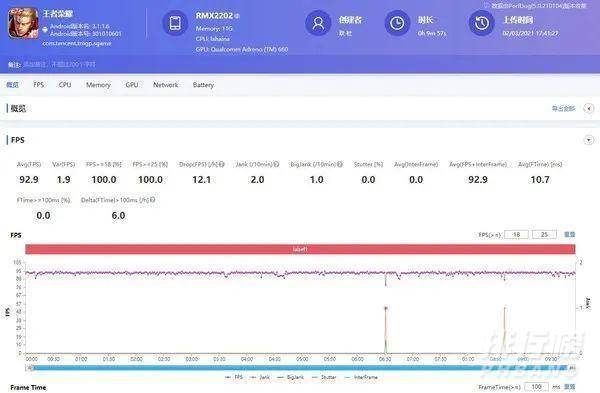Click the device name RMX2202

point(214,16)
